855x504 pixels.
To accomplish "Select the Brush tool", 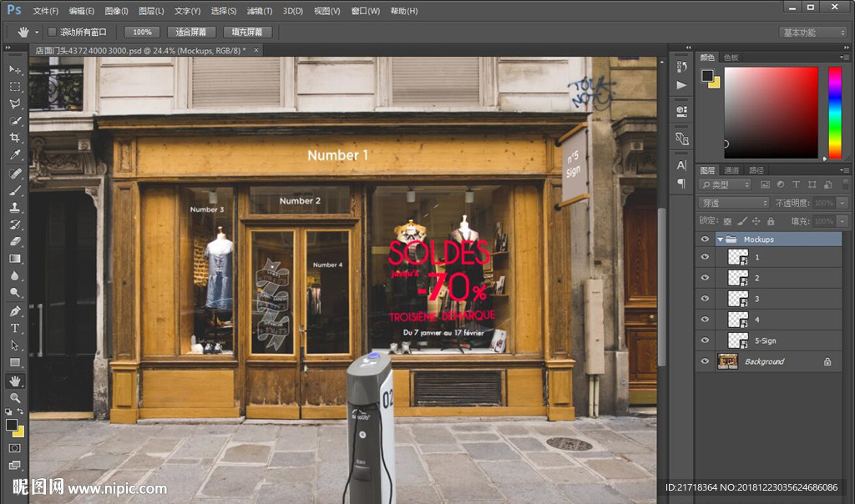I will pyautogui.click(x=15, y=190).
